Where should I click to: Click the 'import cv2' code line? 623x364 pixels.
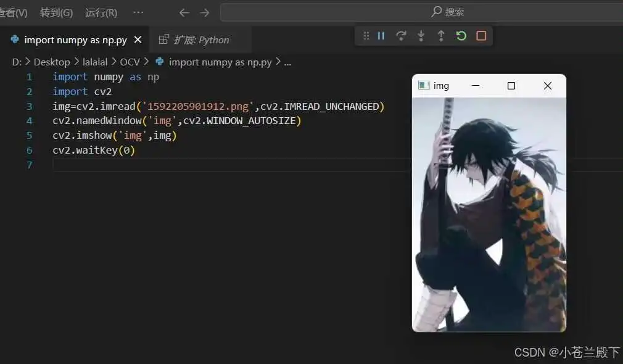coord(82,92)
